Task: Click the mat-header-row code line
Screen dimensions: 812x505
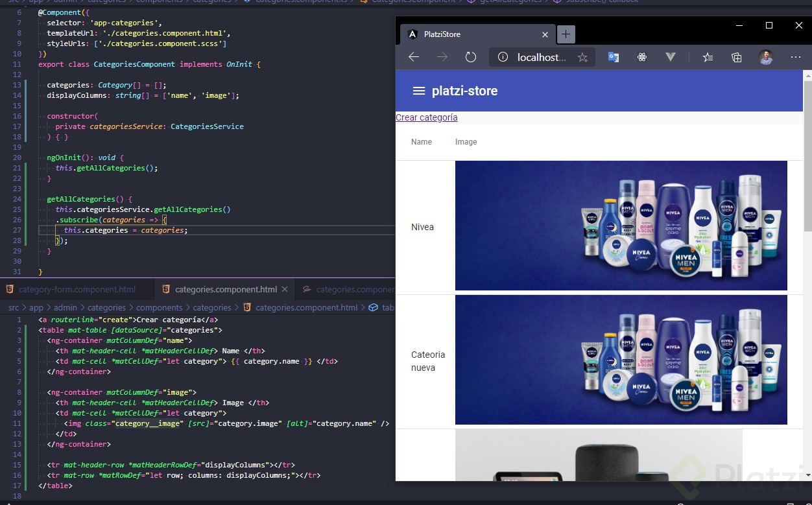Action: [171, 465]
